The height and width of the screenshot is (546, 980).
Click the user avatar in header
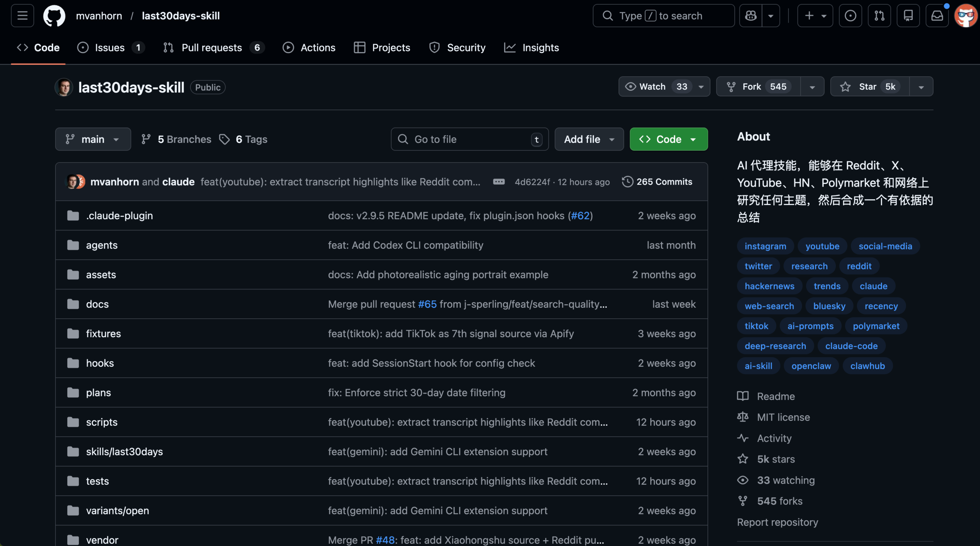[965, 16]
